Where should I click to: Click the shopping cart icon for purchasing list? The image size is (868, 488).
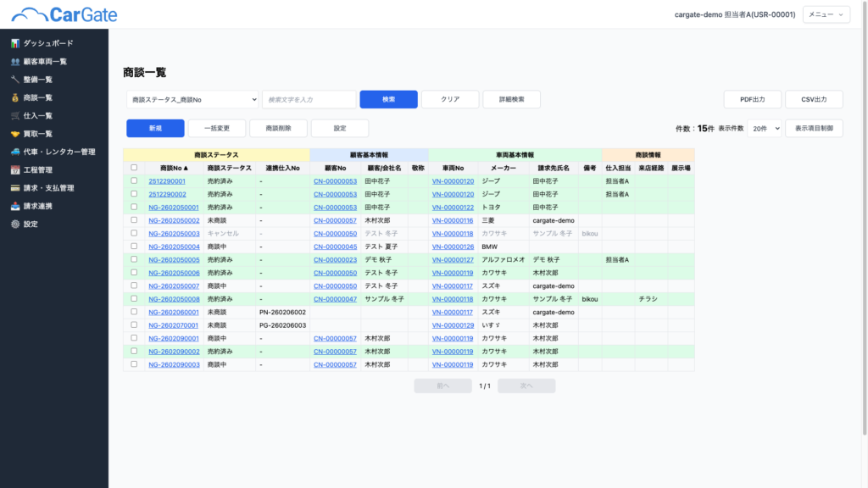[x=15, y=115]
